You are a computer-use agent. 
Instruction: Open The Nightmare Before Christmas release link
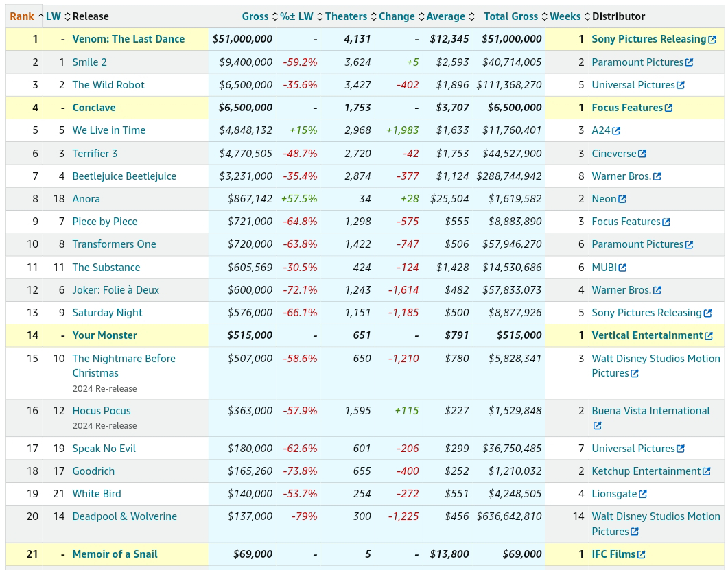click(124, 366)
